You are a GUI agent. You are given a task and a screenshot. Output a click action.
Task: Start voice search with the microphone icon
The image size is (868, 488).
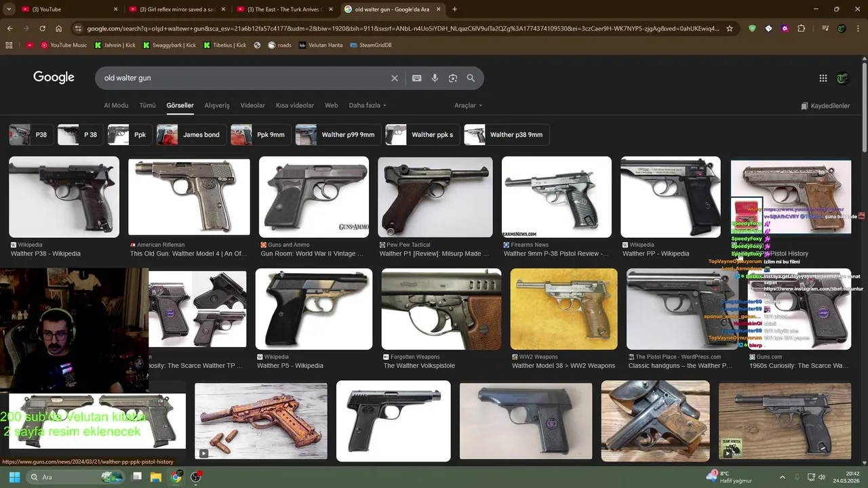tap(435, 78)
